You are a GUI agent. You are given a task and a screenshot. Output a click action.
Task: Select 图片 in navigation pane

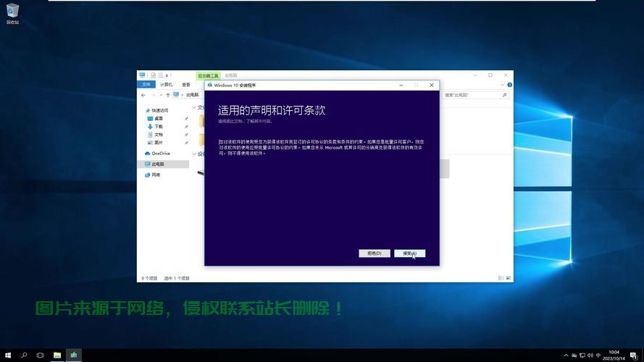[158, 143]
